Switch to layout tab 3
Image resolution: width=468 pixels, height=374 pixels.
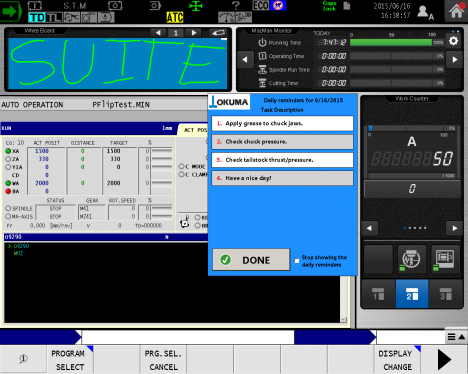coord(446,294)
